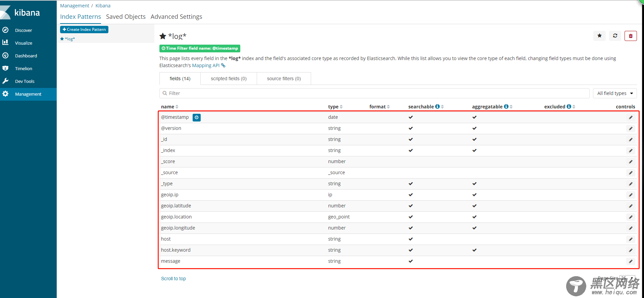644x298 pixels.
Task: Edit the host.keyword field pencil icon
Action: 631,250
